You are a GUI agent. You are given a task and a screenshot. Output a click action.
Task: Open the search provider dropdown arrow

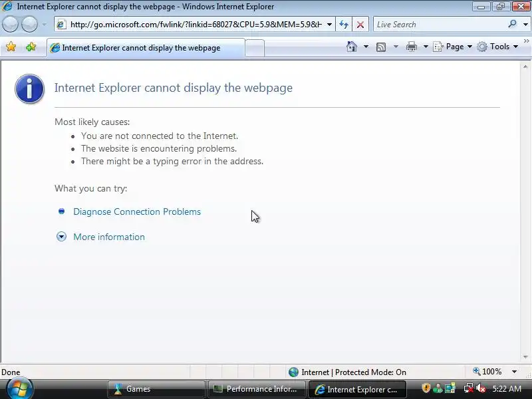(525, 25)
